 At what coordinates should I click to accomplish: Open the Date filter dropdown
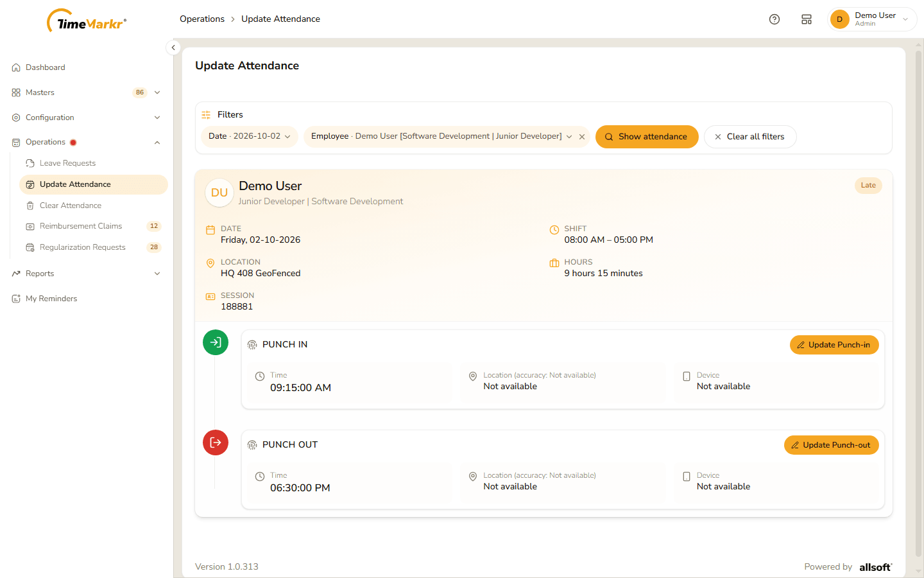click(x=250, y=136)
